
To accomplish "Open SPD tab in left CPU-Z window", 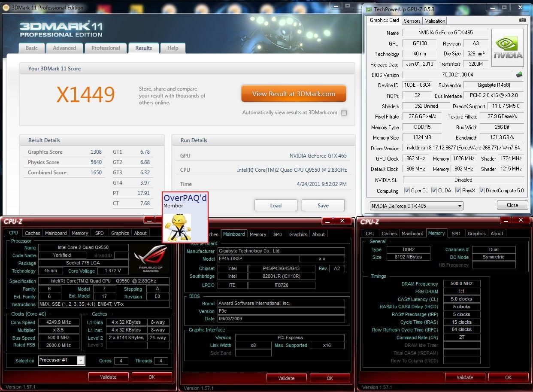I will [100, 233].
